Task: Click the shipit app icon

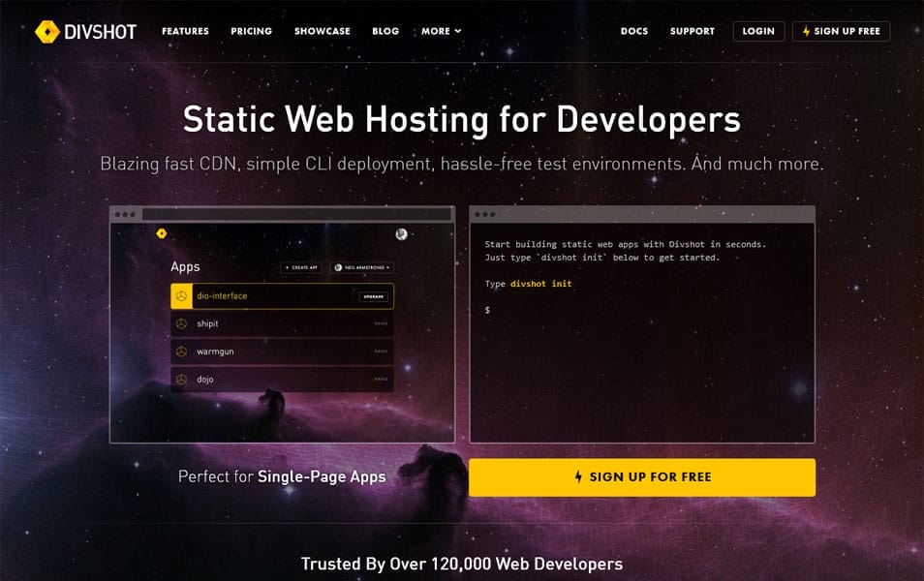Action: point(181,323)
